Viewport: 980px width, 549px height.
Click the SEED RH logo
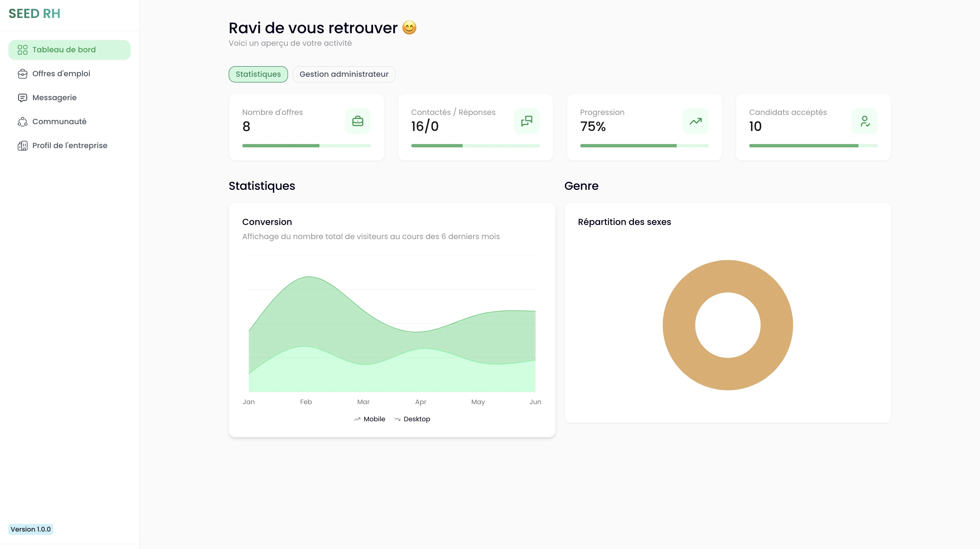coord(34,14)
